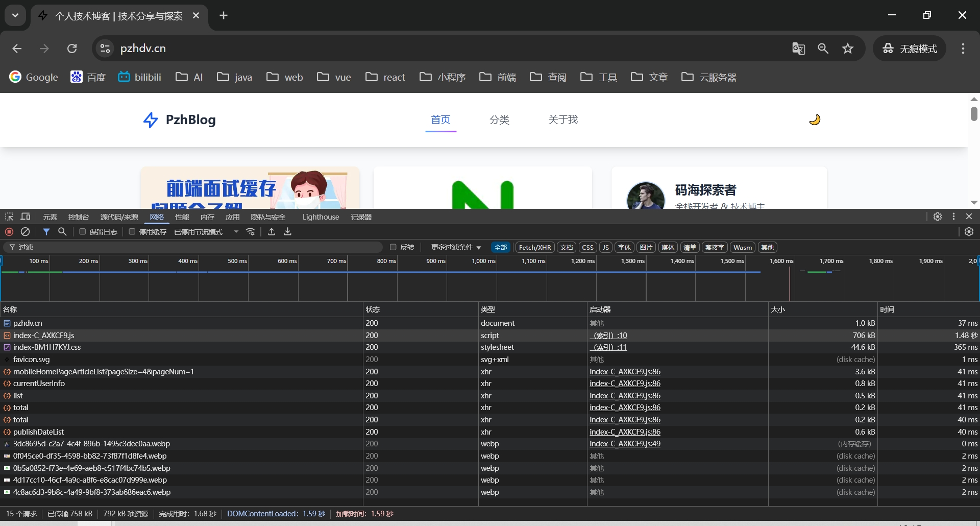Open the network conditions wifi icon
980x526 pixels.
(x=250, y=232)
